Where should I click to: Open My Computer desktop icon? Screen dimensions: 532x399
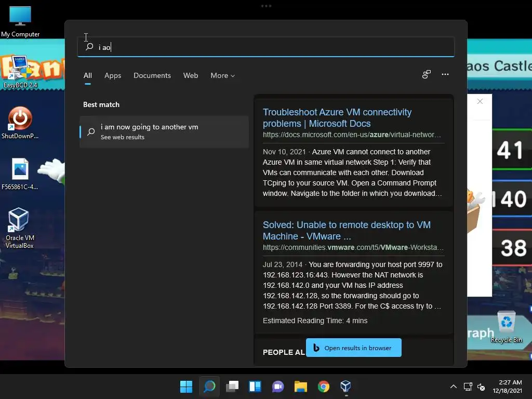pyautogui.click(x=20, y=21)
